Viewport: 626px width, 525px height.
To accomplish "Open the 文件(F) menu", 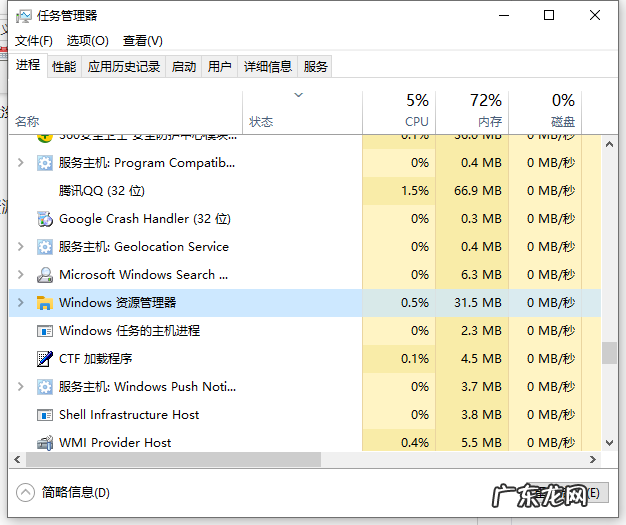I will (x=34, y=41).
